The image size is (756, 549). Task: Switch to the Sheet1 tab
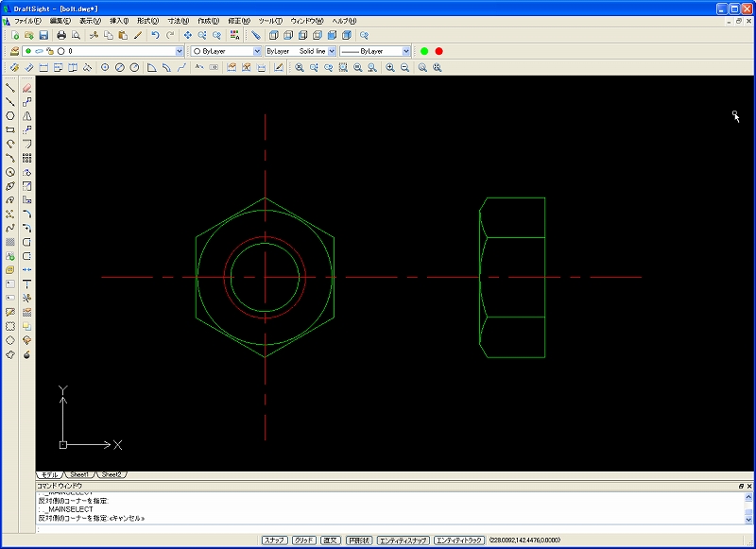point(79,474)
